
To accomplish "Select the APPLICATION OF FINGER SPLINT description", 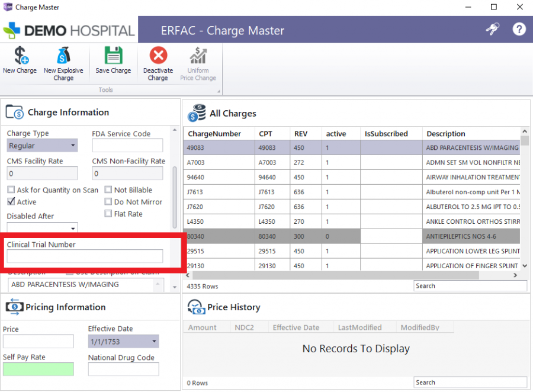I will (471, 266).
